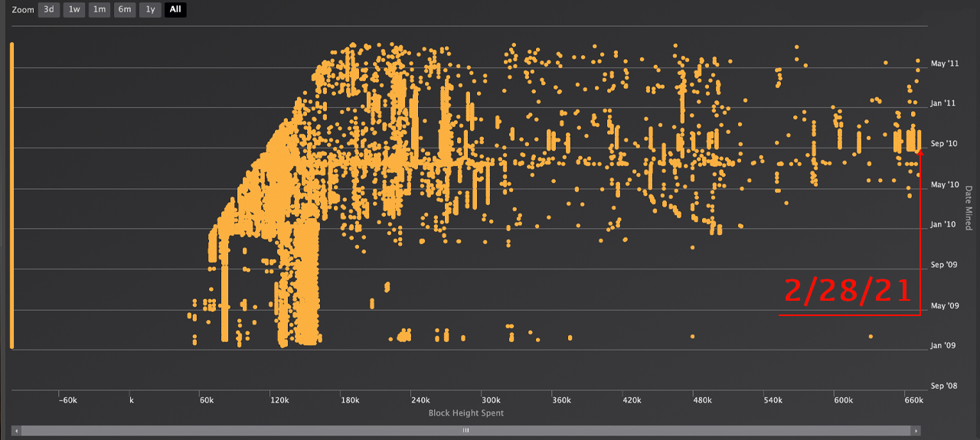
Task: Click the May '11 y-axis label
Action: pos(944,64)
